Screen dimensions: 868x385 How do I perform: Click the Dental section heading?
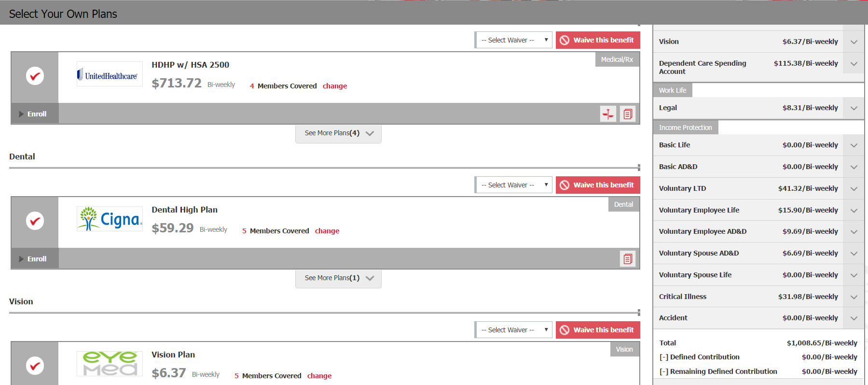click(x=22, y=157)
